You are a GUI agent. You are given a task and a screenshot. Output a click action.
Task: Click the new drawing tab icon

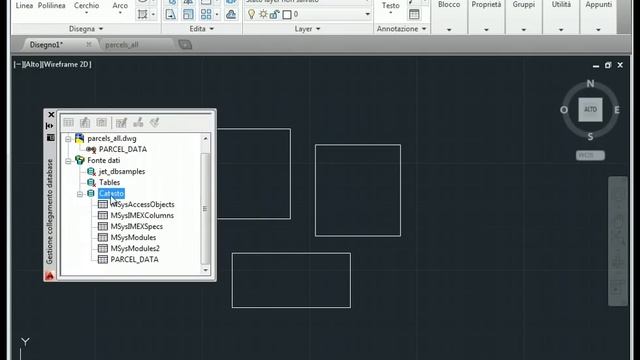(x=185, y=44)
